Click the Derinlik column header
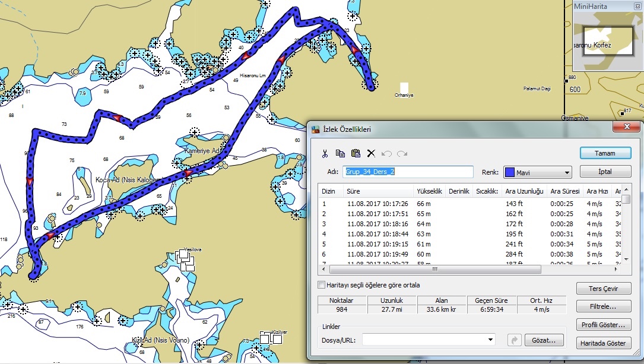 tap(459, 191)
